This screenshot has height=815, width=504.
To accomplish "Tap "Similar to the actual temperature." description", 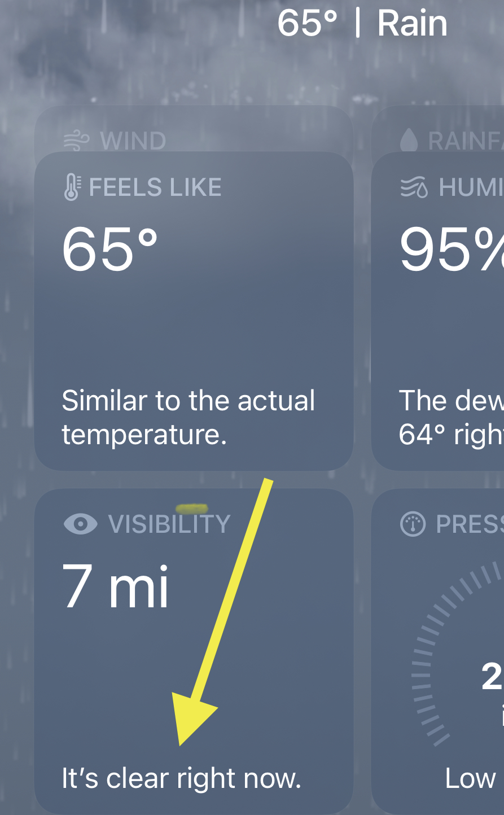I will pyautogui.click(x=189, y=418).
